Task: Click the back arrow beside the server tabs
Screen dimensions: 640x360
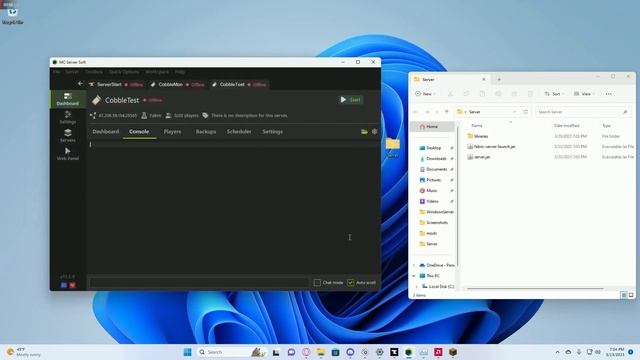Action: [80, 84]
